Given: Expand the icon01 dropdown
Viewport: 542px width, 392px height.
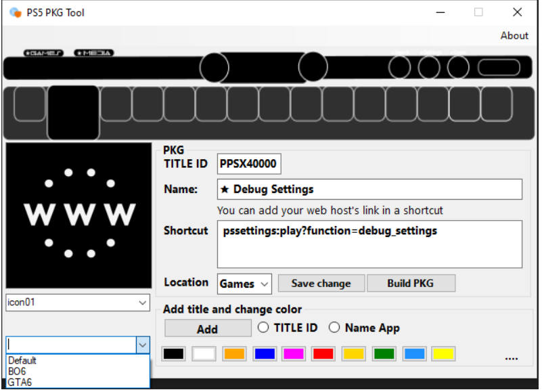Looking at the screenshot, I should [x=143, y=303].
